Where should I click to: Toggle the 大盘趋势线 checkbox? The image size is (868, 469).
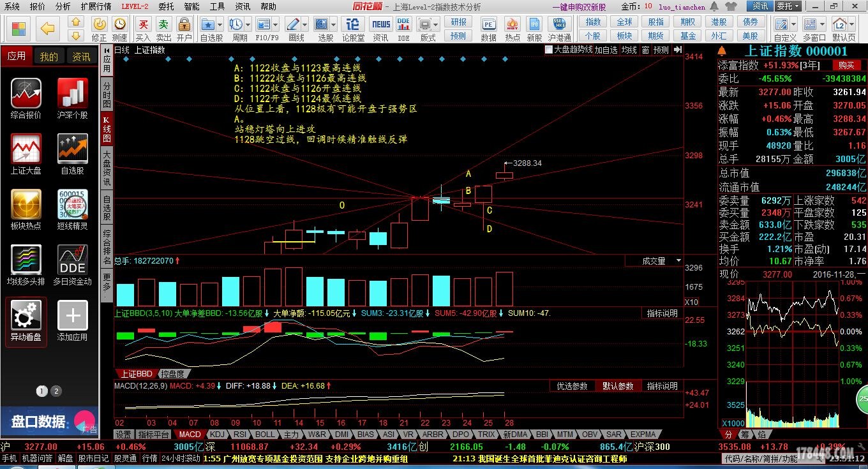point(549,50)
